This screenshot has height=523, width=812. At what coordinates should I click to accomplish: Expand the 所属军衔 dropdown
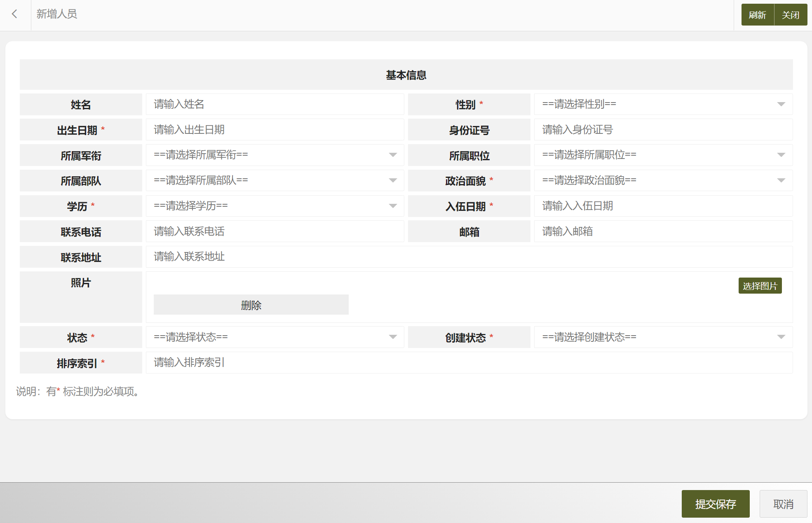[x=275, y=155]
